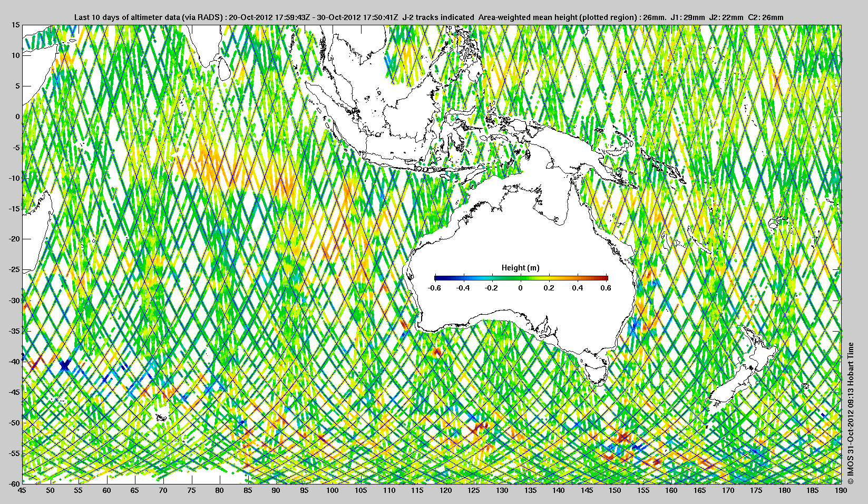
Task: Click the latitude tick label -30
Action: (14, 301)
